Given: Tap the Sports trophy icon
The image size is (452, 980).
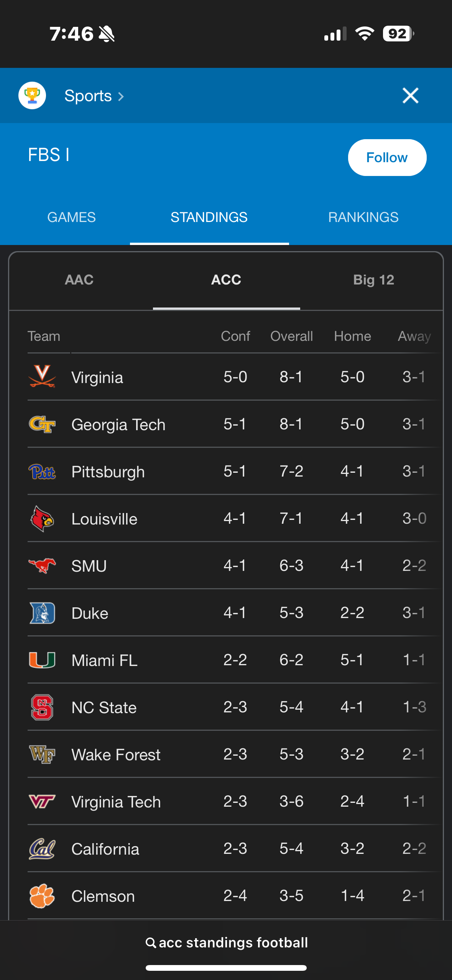Looking at the screenshot, I should point(32,95).
